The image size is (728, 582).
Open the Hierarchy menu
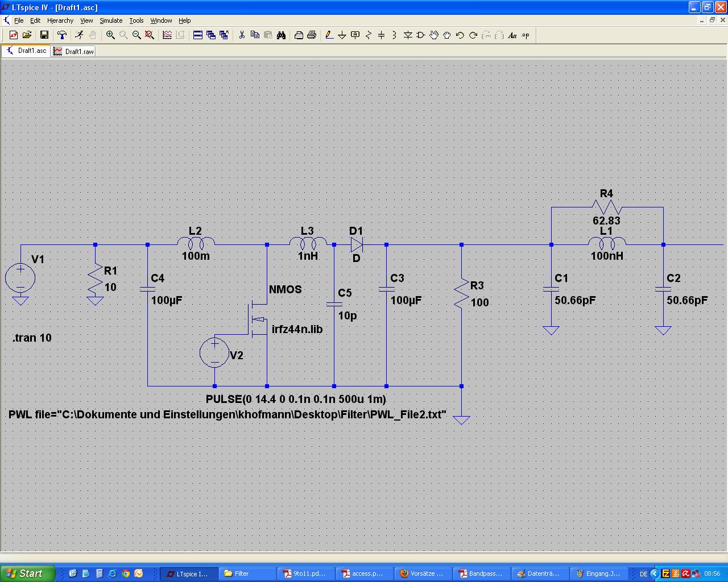click(x=60, y=20)
